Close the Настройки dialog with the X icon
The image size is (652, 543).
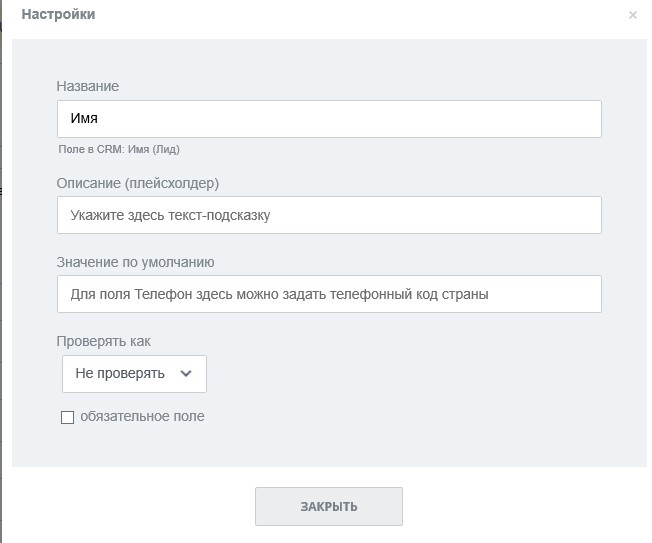632,15
